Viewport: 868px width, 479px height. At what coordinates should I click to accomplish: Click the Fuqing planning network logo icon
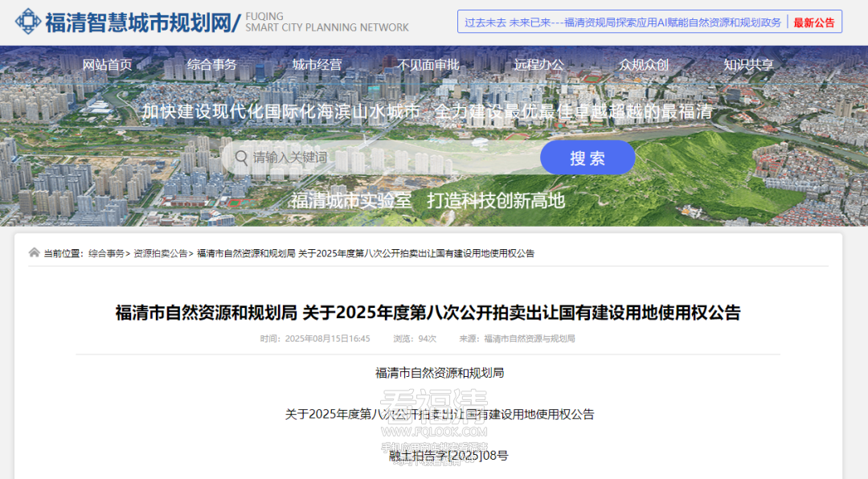pos(28,21)
